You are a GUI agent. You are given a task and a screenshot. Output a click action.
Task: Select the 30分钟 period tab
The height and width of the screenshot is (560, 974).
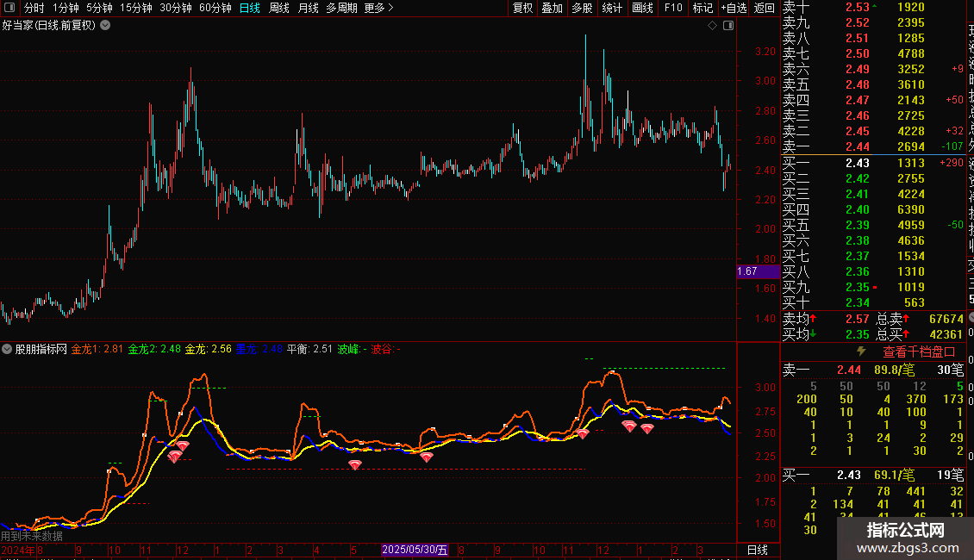pos(176,8)
